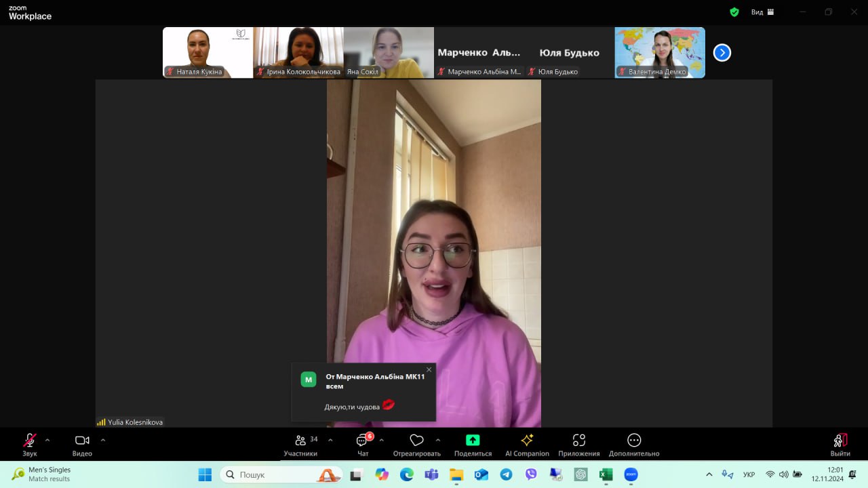Viewport: 868px width, 488px height.
Task: Click the Zoom taskbar icon
Action: click(631, 474)
